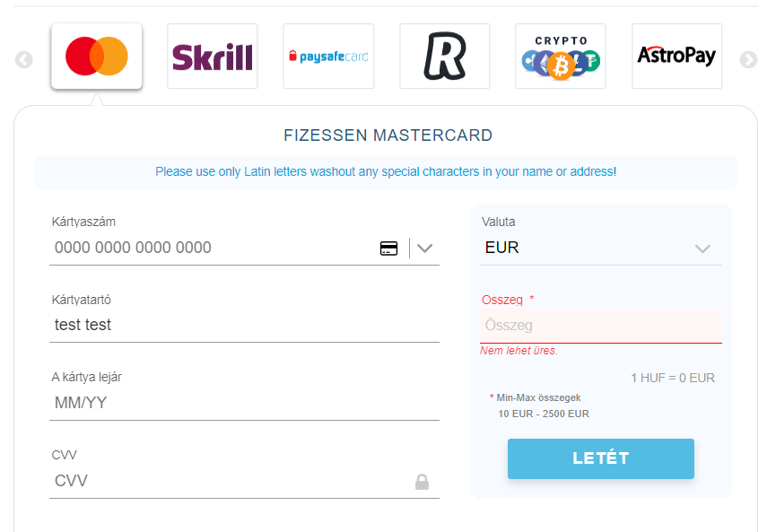Click into the CVV input field
The width and height of the screenshot is (767, 532).
click(231, 481)
